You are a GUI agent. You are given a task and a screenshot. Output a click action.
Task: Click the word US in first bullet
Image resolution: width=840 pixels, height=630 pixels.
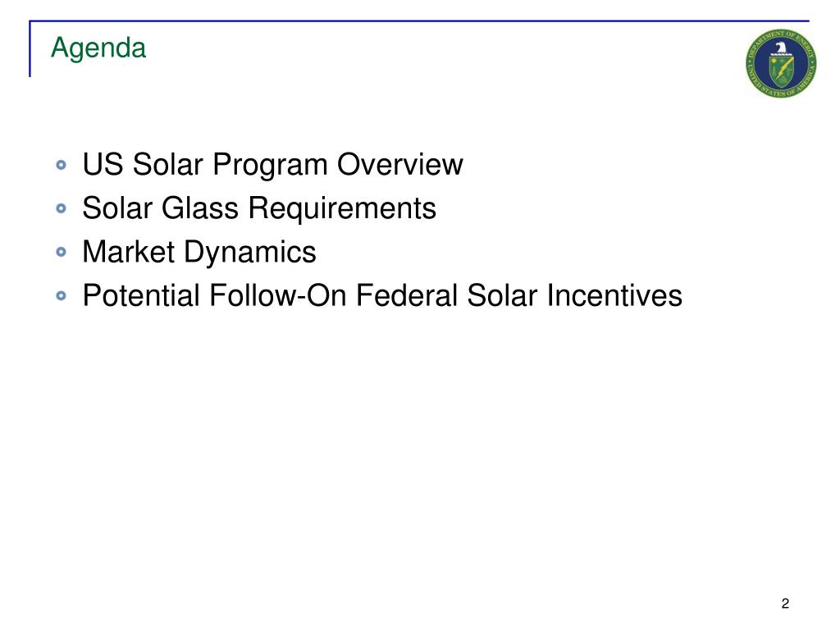click(x=103, y=164)
